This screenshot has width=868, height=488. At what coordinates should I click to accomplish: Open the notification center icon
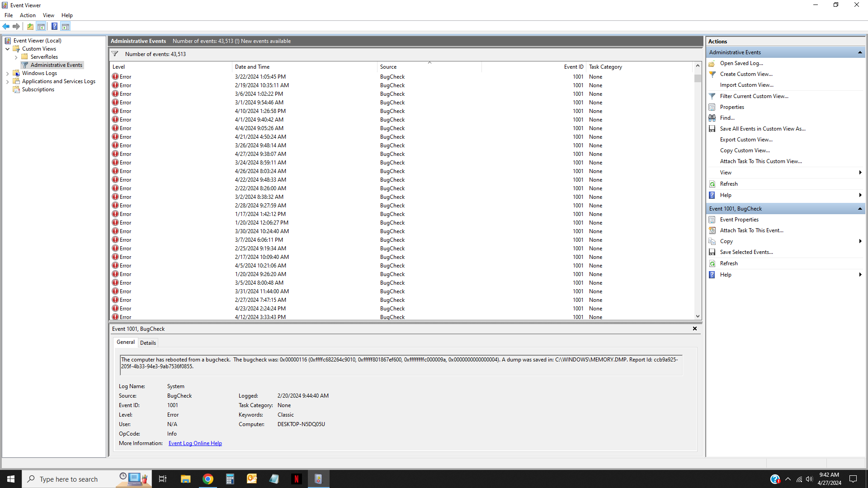tap(853, 479)
